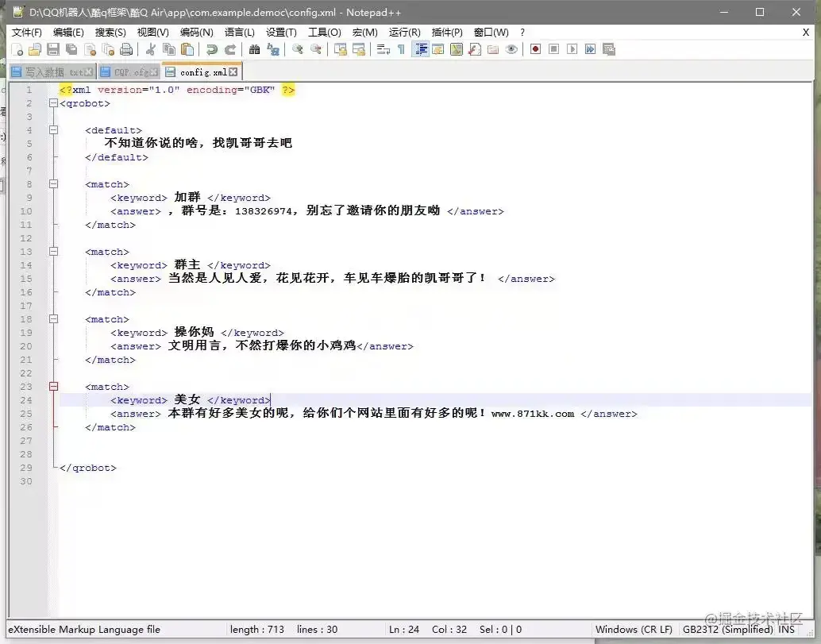This screenshot has width=821, height=644.
Task: Click the Paste clipboard icon
Action: point(187,50)
